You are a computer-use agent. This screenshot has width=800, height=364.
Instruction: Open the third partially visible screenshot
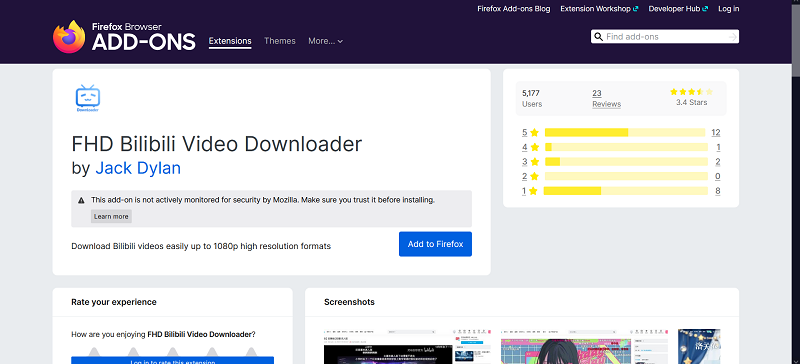[x=699, y=347]
